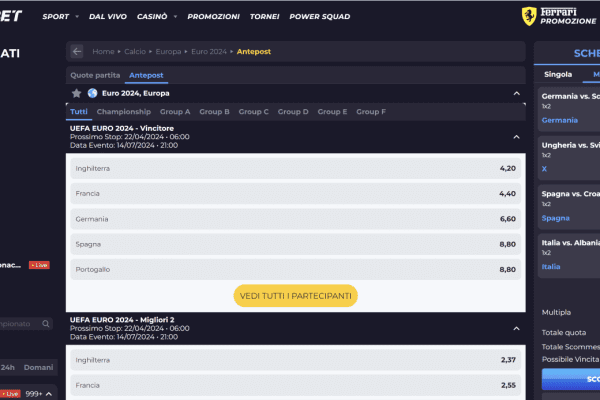Select the Singola bet slip tab
The image size is (600, 400).
[558, 74]
